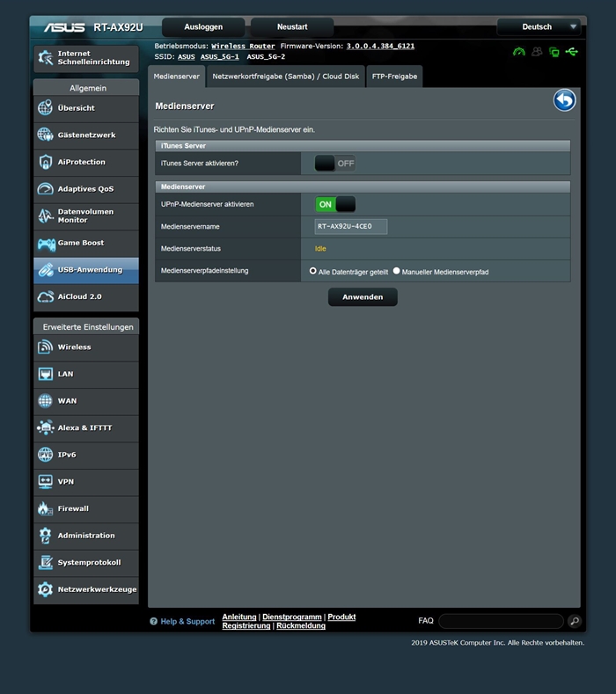Click the Help & Support link text
The image size is (616, 694).
click(187, 621)
